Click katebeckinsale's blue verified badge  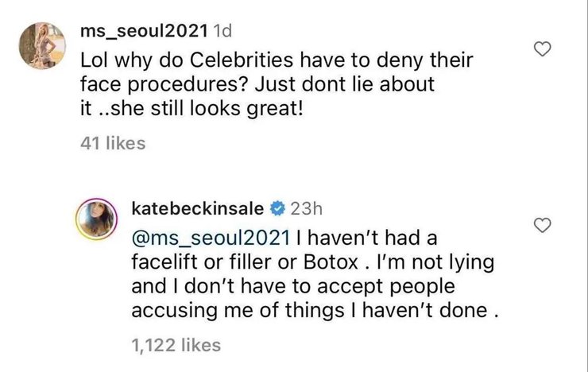(277, 209)
